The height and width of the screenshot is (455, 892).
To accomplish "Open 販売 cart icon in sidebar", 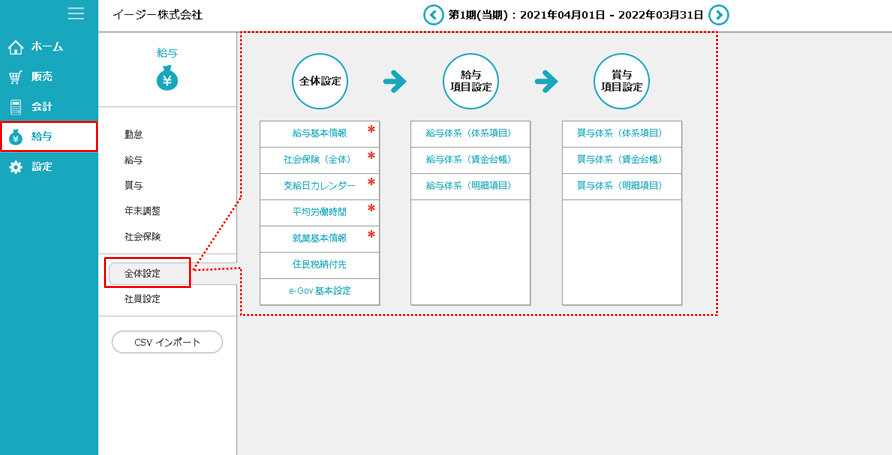I will click(x=15, y=77).
